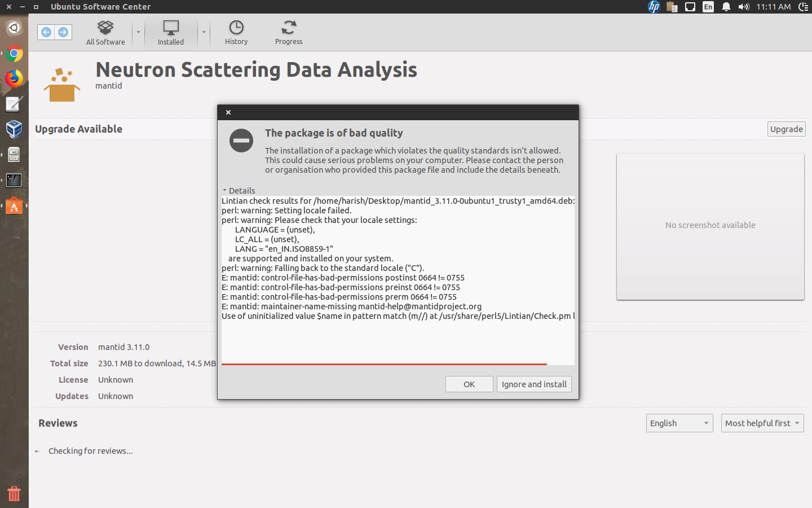Click the LANG = en_IN.ISO8859-1 line
812x508 pixels.
pyautogui.click(x=284, y=249)
